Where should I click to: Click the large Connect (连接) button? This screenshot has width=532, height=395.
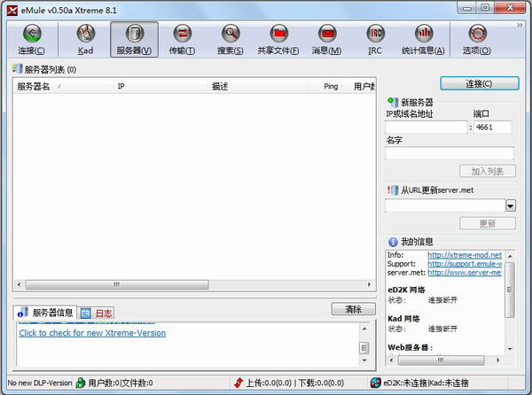click(480, 83)
